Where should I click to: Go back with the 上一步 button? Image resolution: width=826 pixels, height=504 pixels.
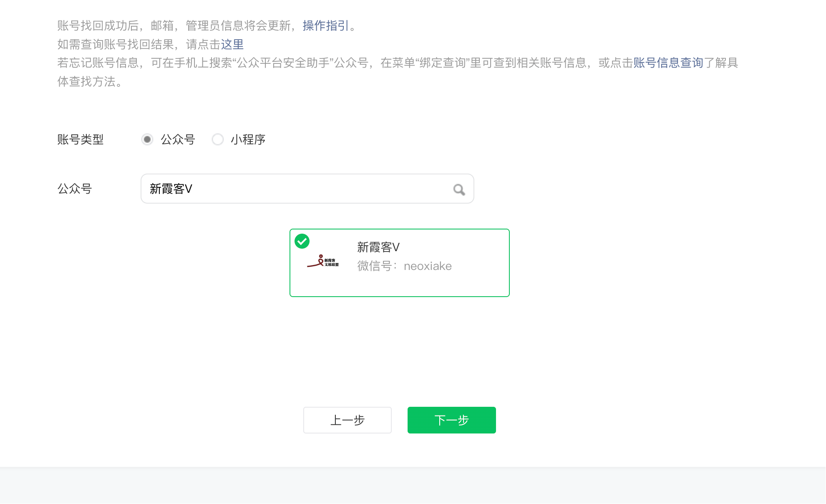[x=347, y=420]
